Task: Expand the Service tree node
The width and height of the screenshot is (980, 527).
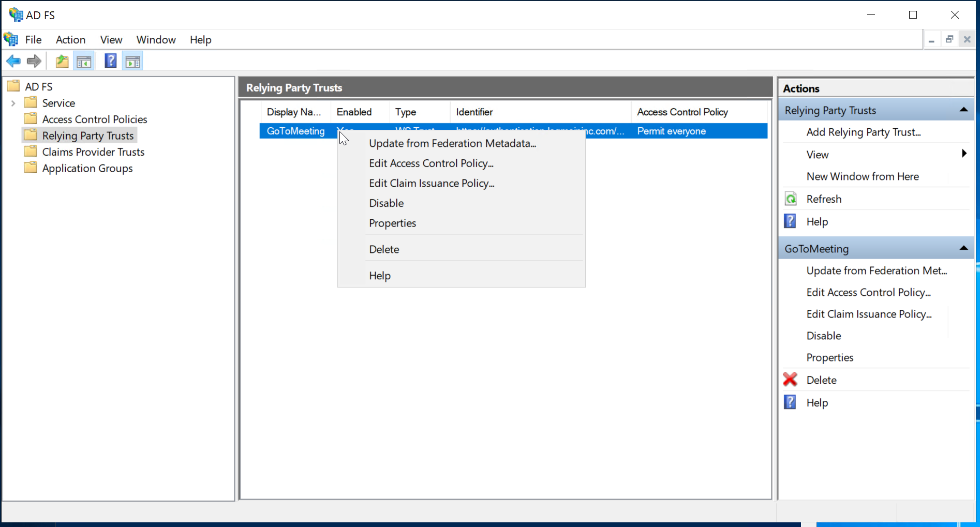Action: 13,103
